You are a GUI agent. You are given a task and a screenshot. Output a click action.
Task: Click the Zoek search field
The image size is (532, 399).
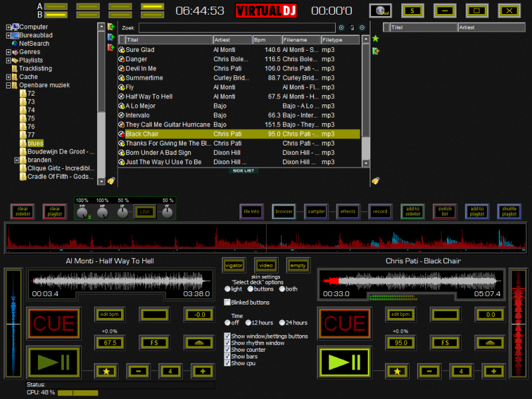click(x=237, y=28)
